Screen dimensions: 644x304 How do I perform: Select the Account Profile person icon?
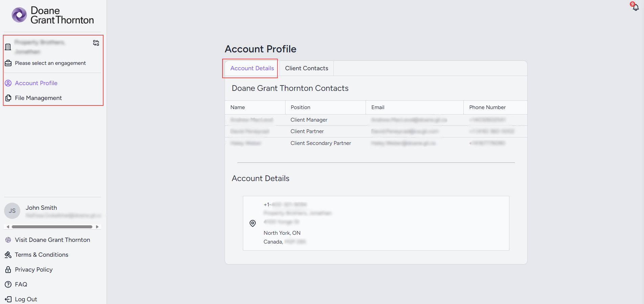[x=8, y=83]
